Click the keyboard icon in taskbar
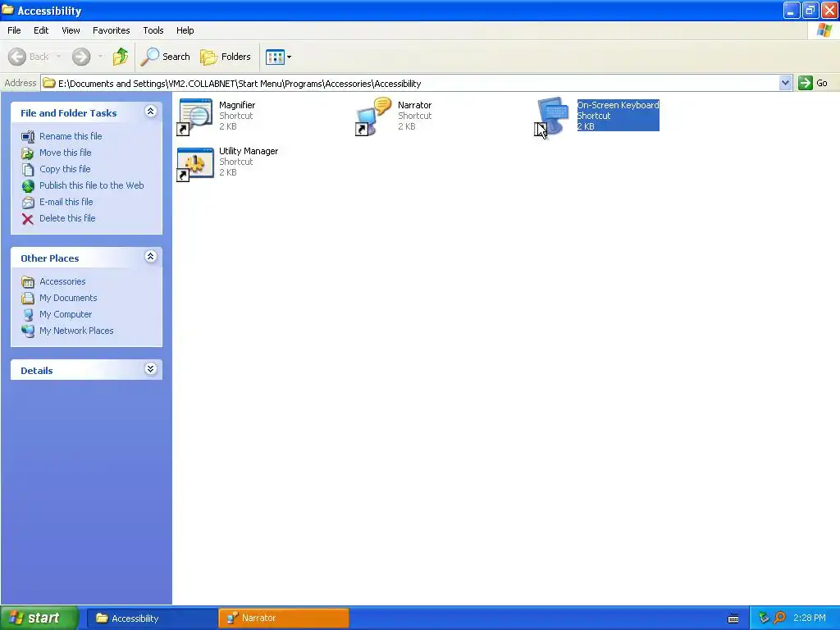840x630 pixels. [x=733, y=619]
